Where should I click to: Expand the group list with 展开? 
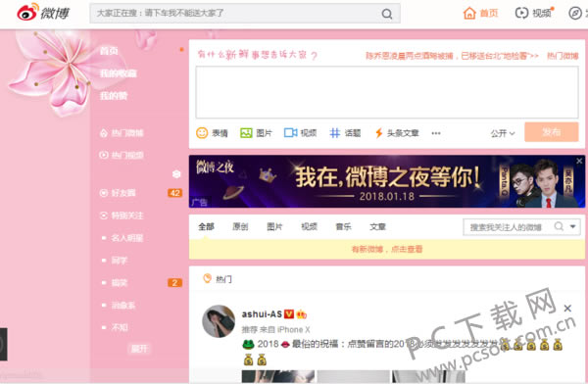click(139, 349)
